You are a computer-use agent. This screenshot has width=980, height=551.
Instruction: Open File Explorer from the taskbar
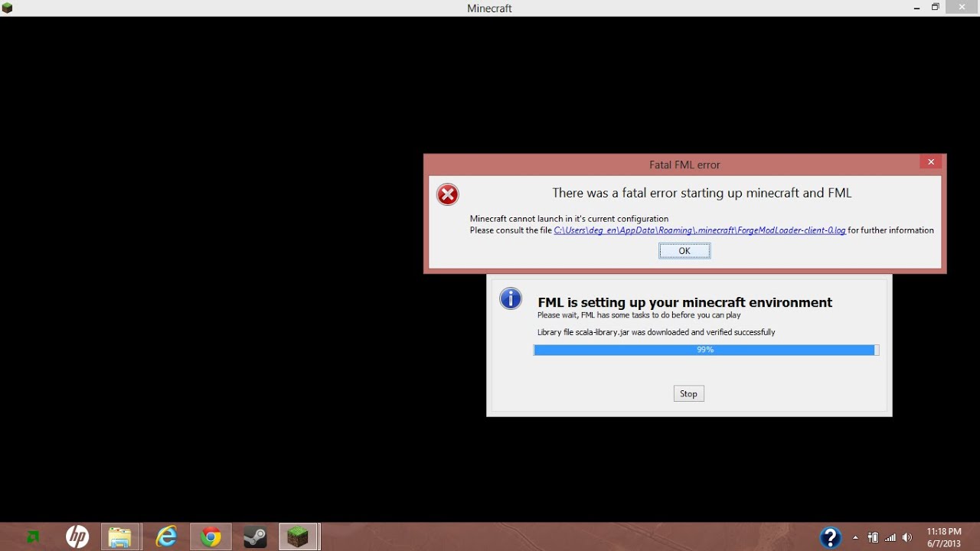point(120,537)
